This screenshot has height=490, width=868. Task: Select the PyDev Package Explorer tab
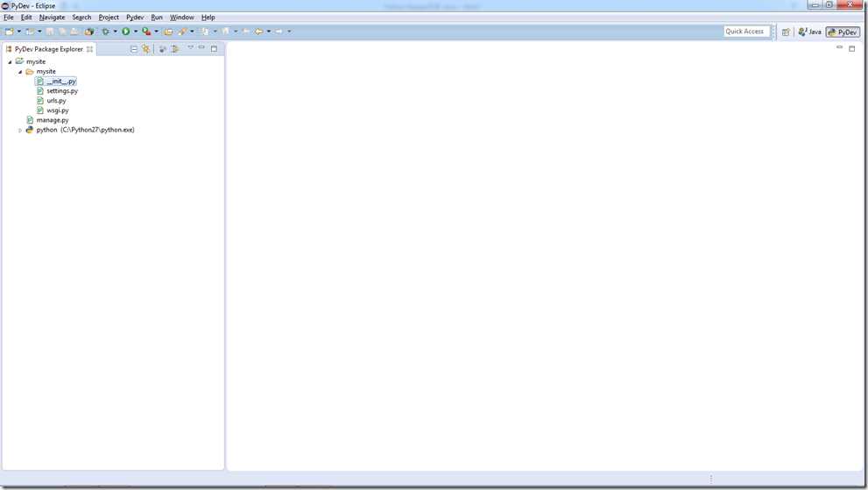(49, 49)
